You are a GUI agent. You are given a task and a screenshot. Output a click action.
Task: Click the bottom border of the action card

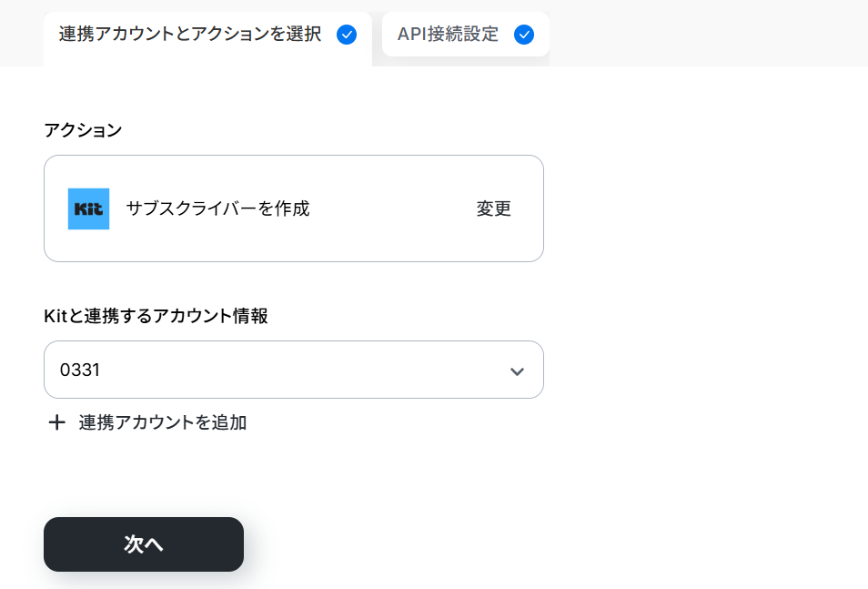pyautogui.click(x=293, y=261)
